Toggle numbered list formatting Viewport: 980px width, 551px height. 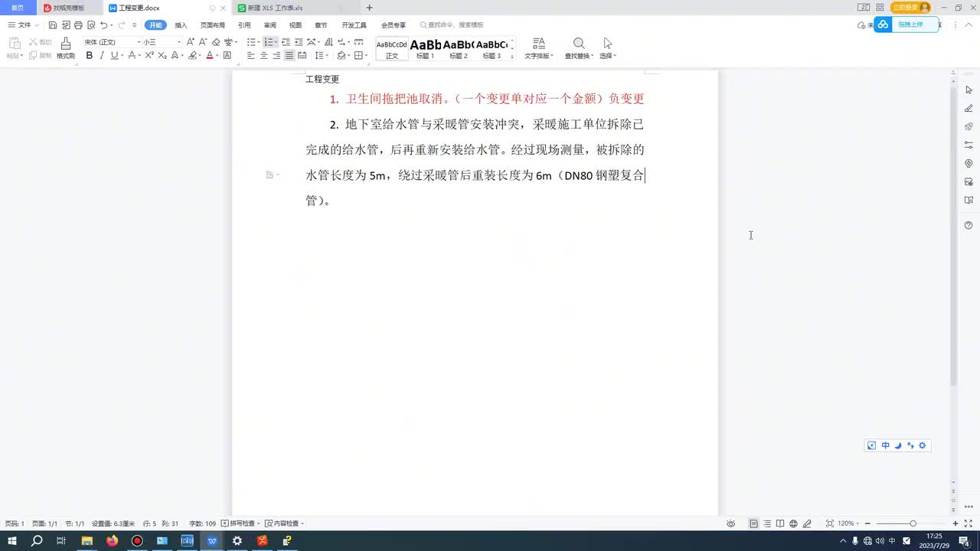pyautogui.click(x=268, y=42)
